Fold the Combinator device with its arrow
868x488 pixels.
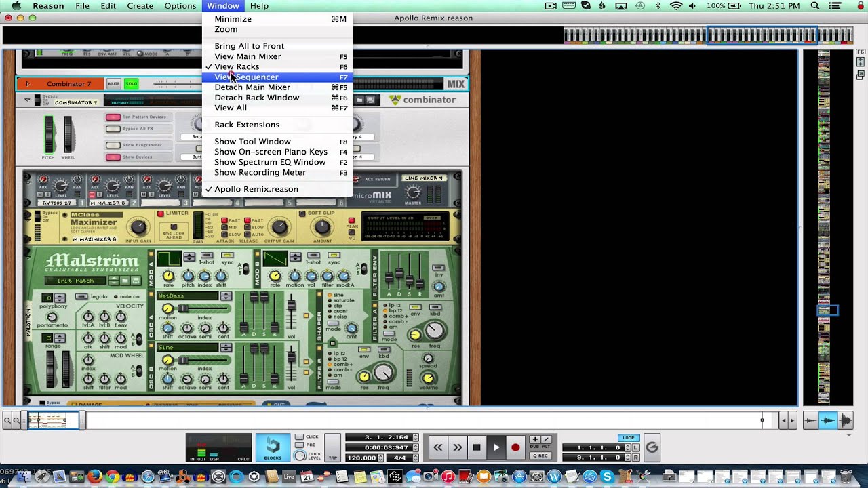(x=28, y=100)
